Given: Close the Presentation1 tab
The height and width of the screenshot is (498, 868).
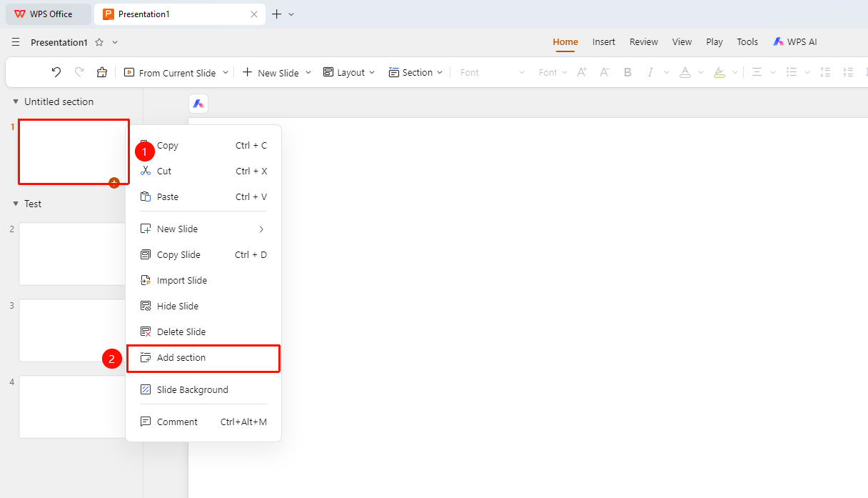Looking at the screenshot, I should [x=254, y=14].
